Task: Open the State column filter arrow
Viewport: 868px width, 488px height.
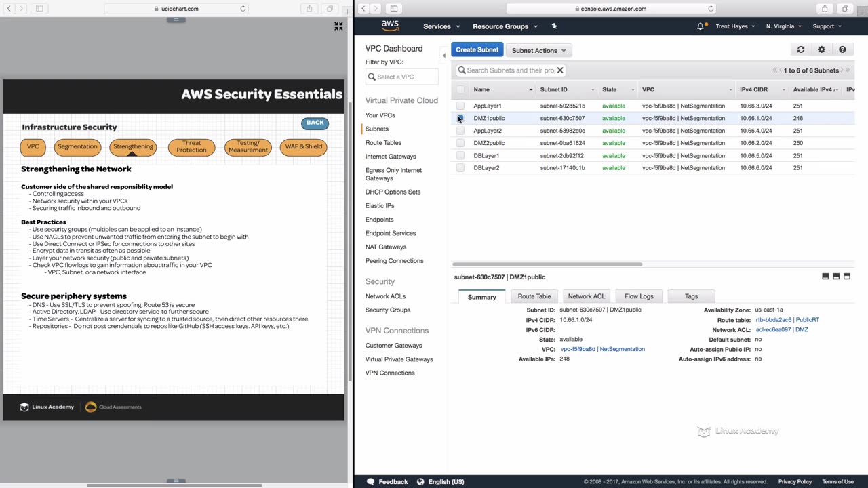Action: click(633, 89)
